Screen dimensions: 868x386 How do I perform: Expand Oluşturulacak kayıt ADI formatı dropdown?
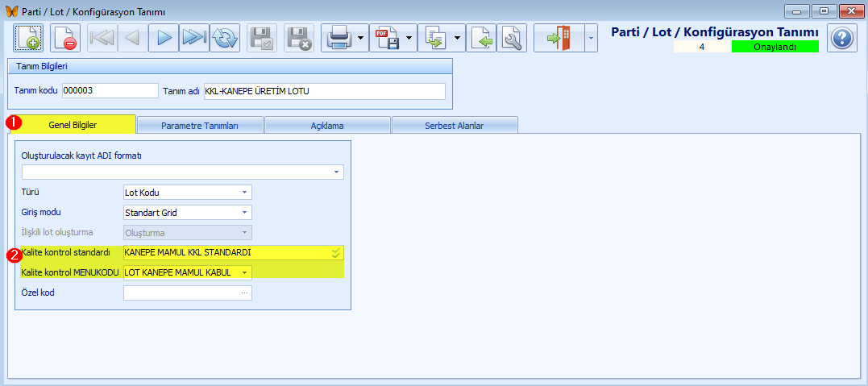335,172
